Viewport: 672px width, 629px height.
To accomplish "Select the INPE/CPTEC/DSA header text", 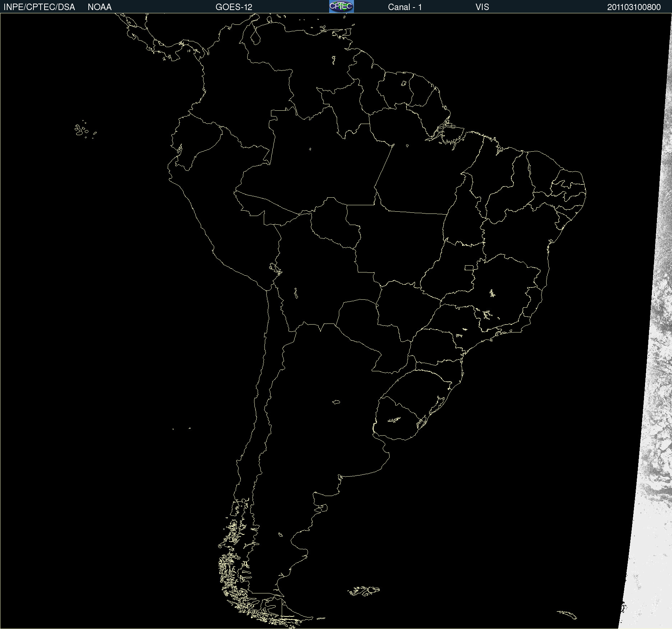I will click(39, 7).
